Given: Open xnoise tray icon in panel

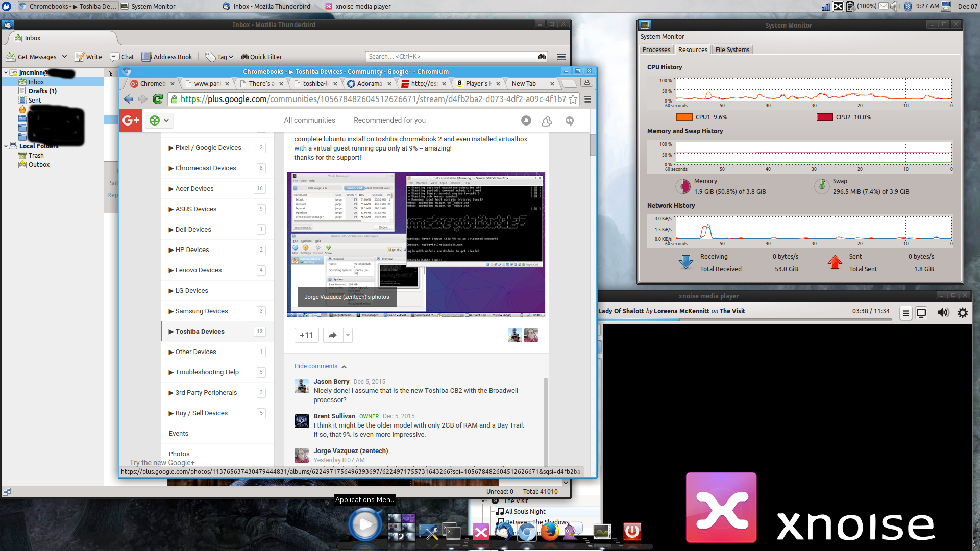Looking at the screenshot, I should click(838, 6).
